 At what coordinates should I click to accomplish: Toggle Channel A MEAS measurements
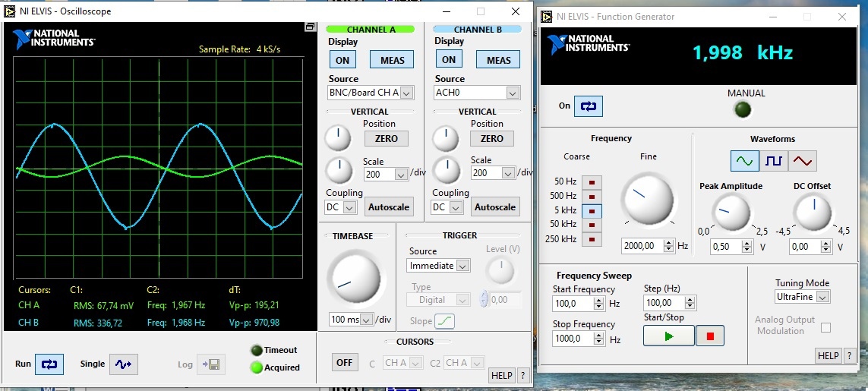click(x=392, y=60)
